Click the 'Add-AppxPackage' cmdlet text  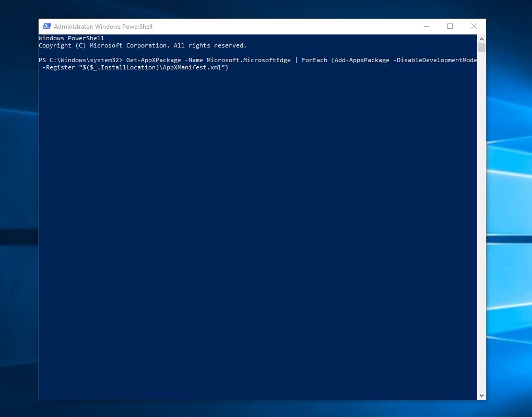[x=362, y=60]
